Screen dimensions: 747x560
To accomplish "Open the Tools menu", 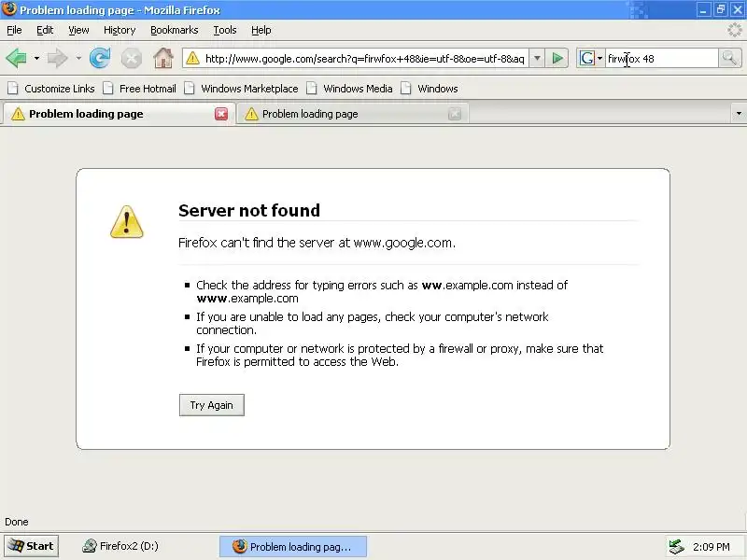I will pyautogui.click(x=225, y=30).
